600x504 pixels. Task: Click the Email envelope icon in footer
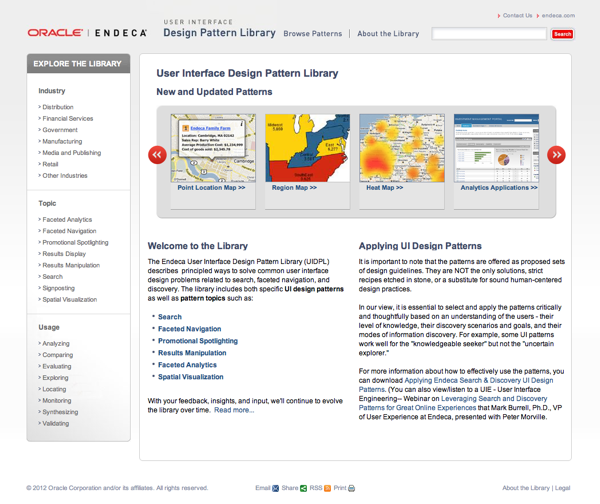point(276,488)
